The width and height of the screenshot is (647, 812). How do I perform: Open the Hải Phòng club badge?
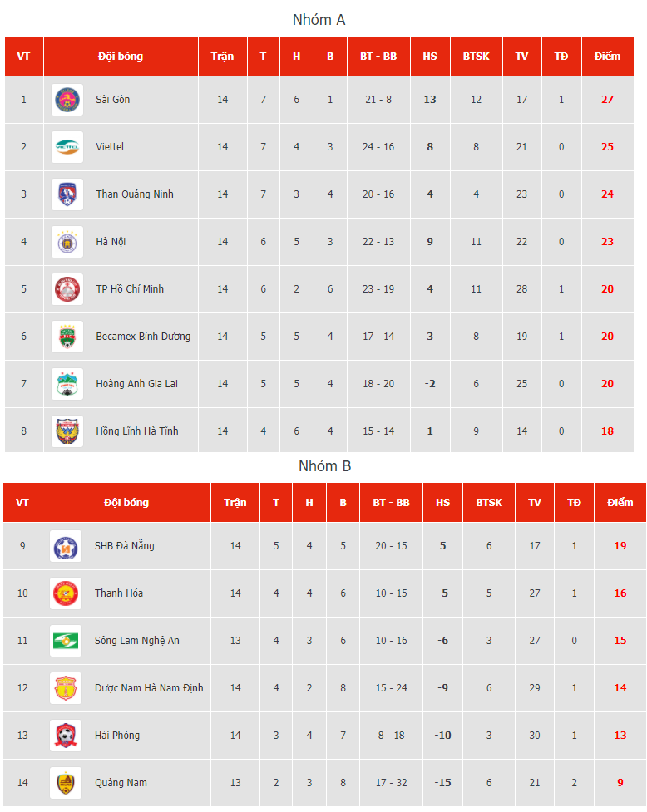click(x=66, y=736)
